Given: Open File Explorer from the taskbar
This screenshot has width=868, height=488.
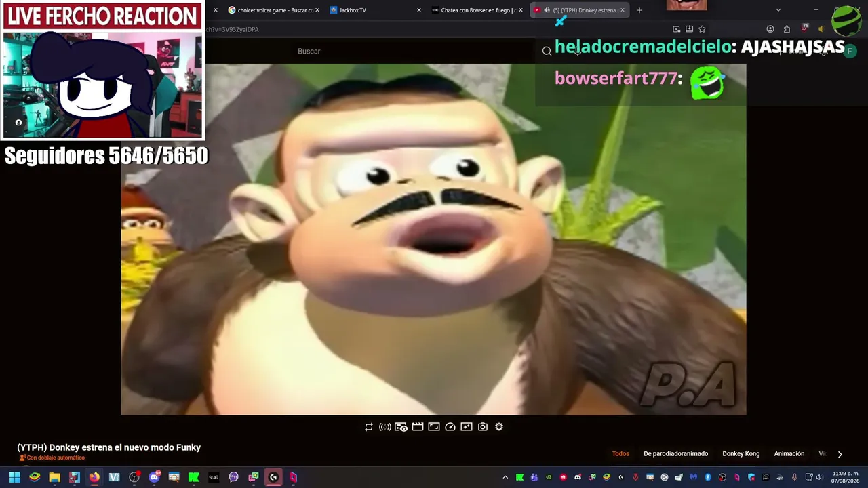Looking at the screenshot, I should coord(54,477).
